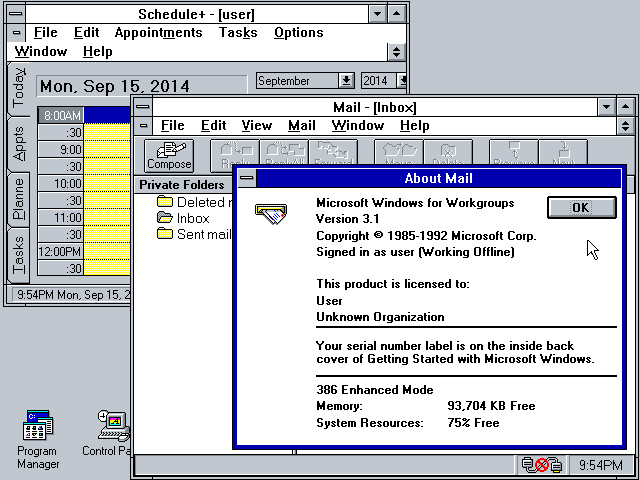Click the Next toolbar icon in Mail
640x480 pixels.
click(563, 153)
